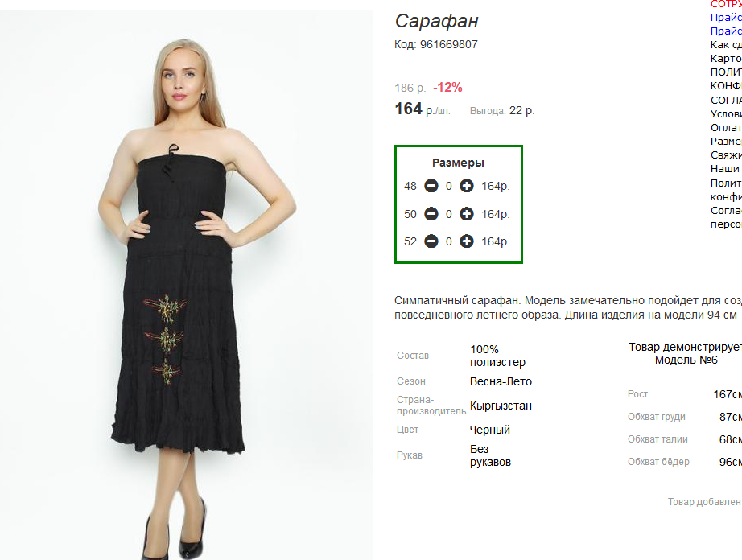Increase quantity for size 50
The image size is (742, 560).
pyautogui.click(x=467, y=214)
